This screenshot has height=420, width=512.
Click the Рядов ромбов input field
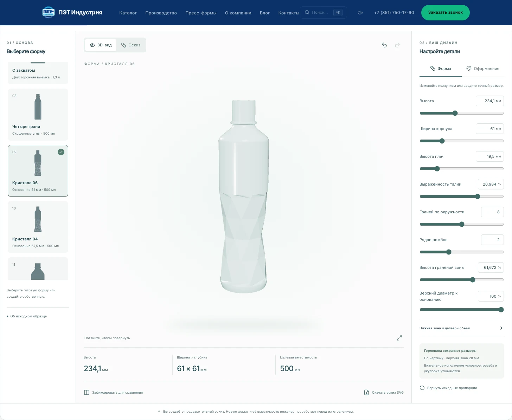click(x=492, y=240)
